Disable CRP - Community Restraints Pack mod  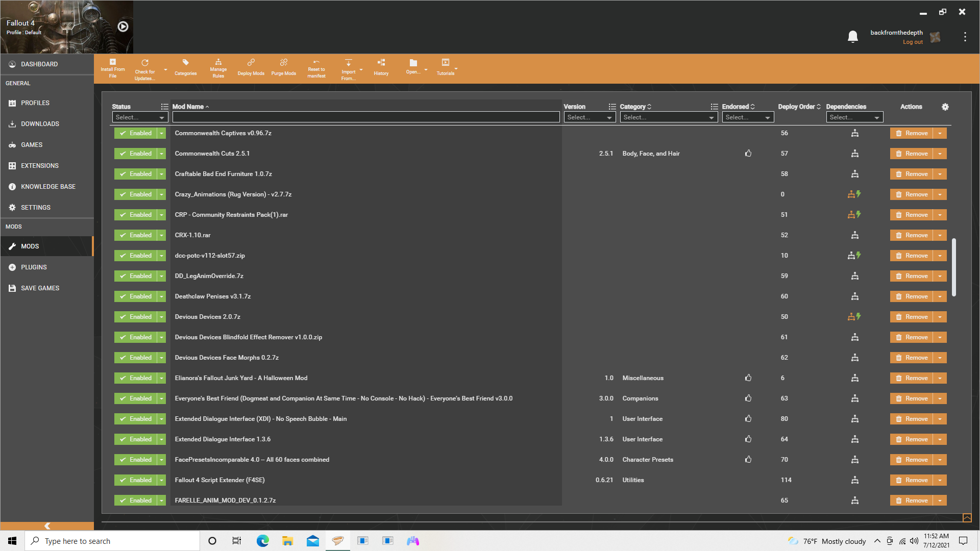136,215
